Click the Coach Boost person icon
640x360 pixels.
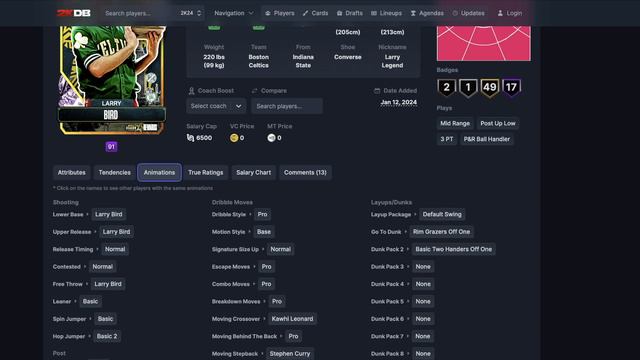click(191, 91)
